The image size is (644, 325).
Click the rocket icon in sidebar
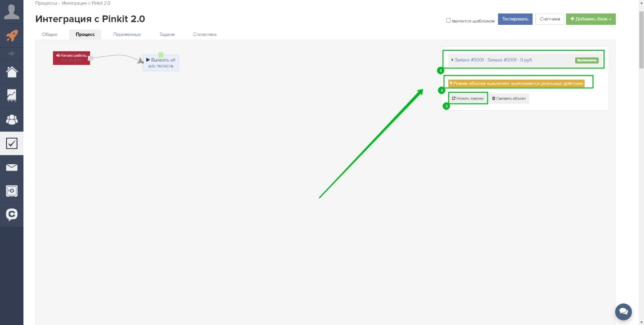point(12,36)
